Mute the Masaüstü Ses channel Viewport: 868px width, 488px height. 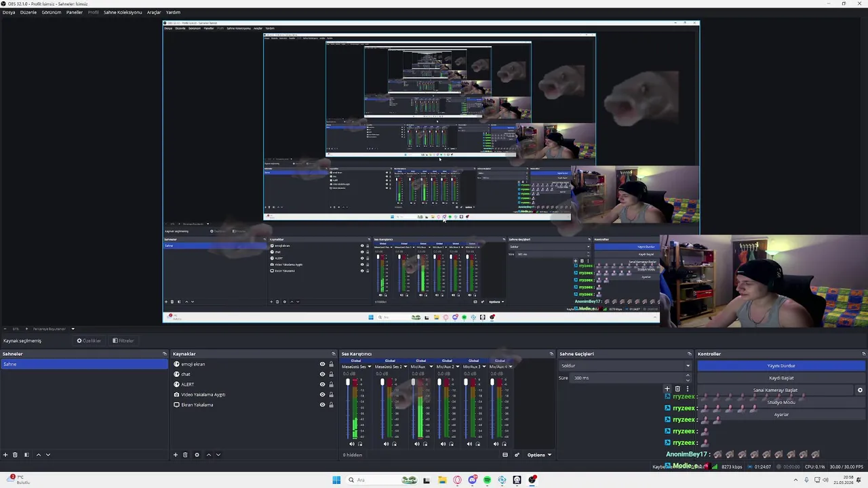pyautogui.click(x=352, y=444)
